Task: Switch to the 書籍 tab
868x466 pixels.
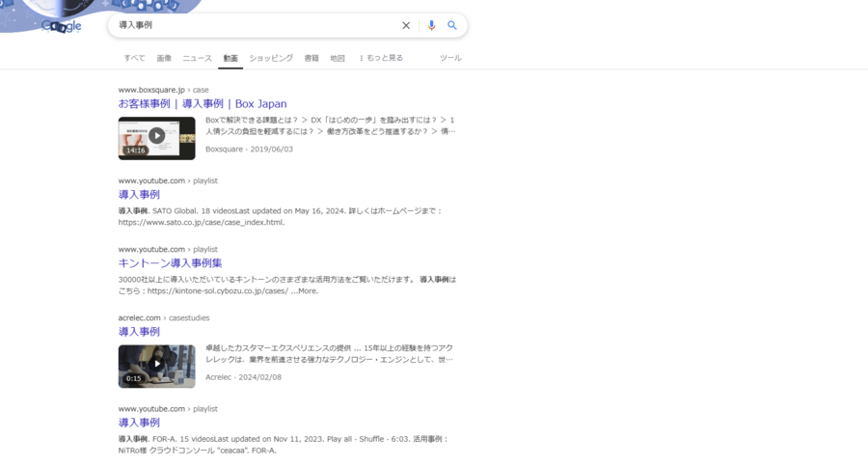Action: click(x=312, y=58)
